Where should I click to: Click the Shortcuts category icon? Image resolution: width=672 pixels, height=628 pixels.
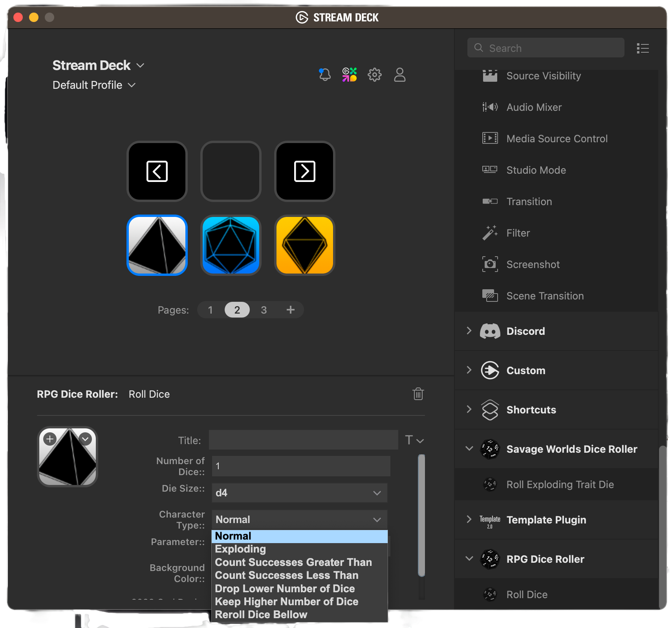(x=490, y=409)
